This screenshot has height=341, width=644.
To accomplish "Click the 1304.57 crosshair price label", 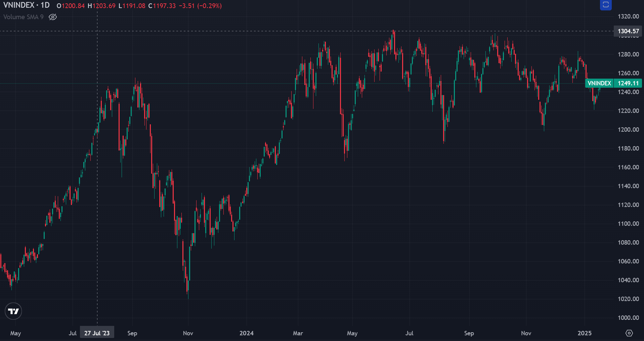I will 628,31.
